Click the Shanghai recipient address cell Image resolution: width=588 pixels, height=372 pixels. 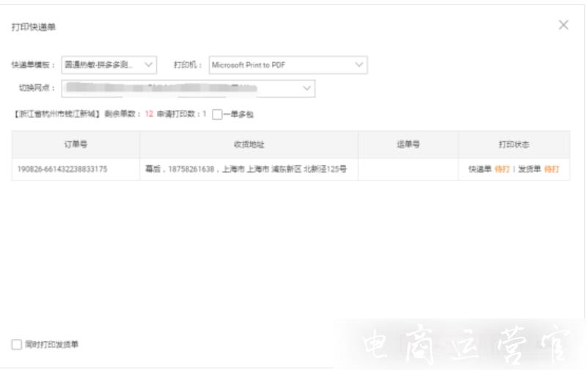246,169
